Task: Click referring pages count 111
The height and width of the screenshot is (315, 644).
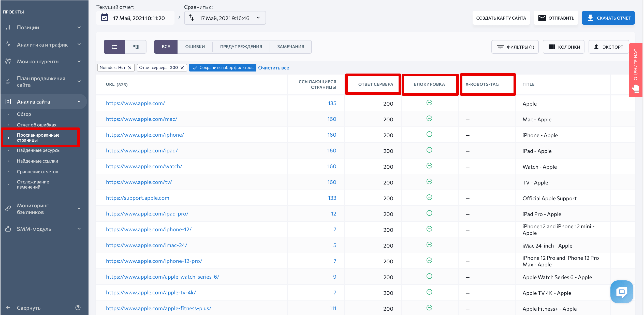Action: (333, 308)
